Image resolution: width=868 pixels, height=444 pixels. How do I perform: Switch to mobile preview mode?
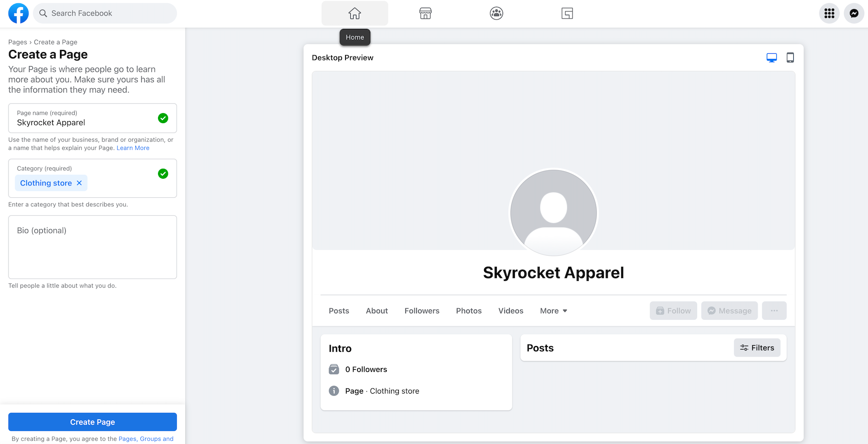click(790, 58)
